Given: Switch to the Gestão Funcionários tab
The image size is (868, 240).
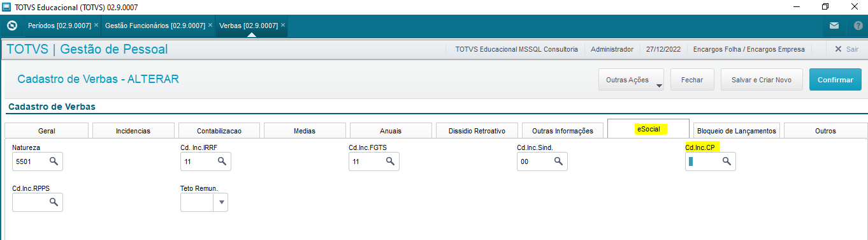Looking at the screenshot, I should 155,26.
